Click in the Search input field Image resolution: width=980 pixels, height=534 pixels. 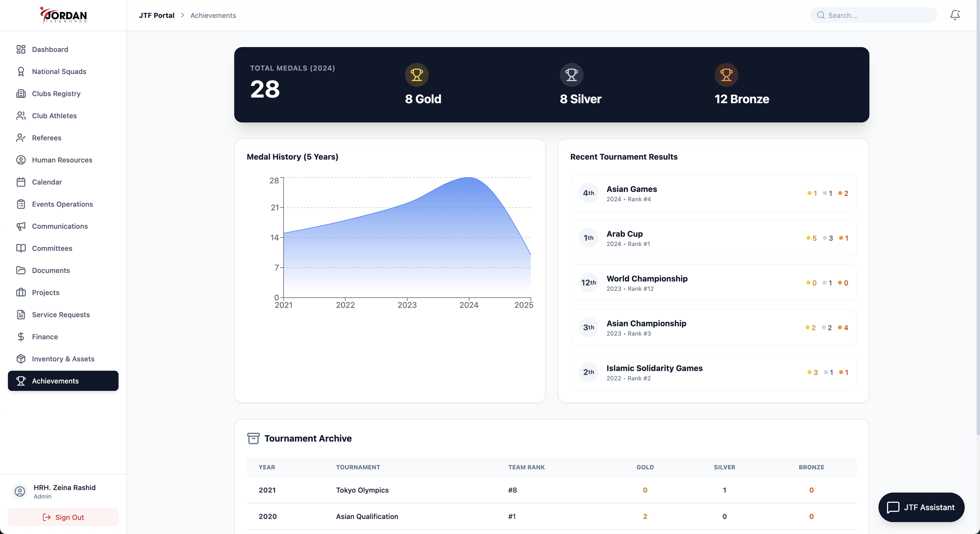pyautogui.click(x=878, y=15)
